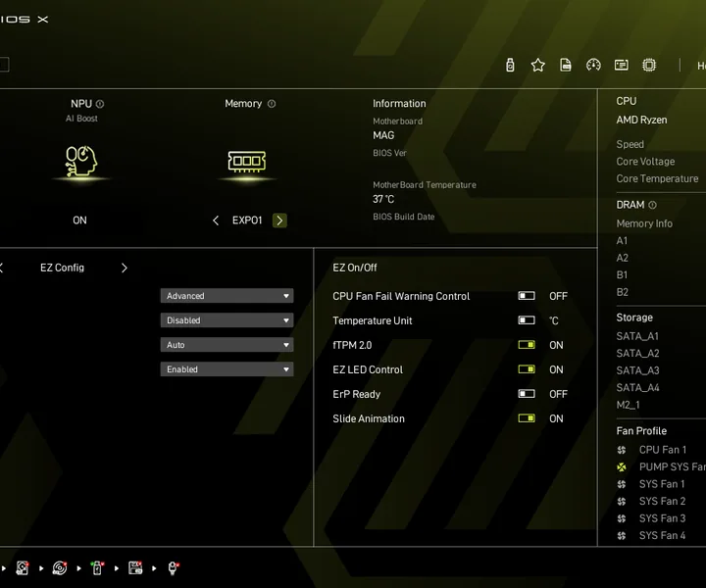This screenshot has height=588, width=706.
Task: Click the SYS Fan 3 fan icon
Action: (x=622, y=518)
